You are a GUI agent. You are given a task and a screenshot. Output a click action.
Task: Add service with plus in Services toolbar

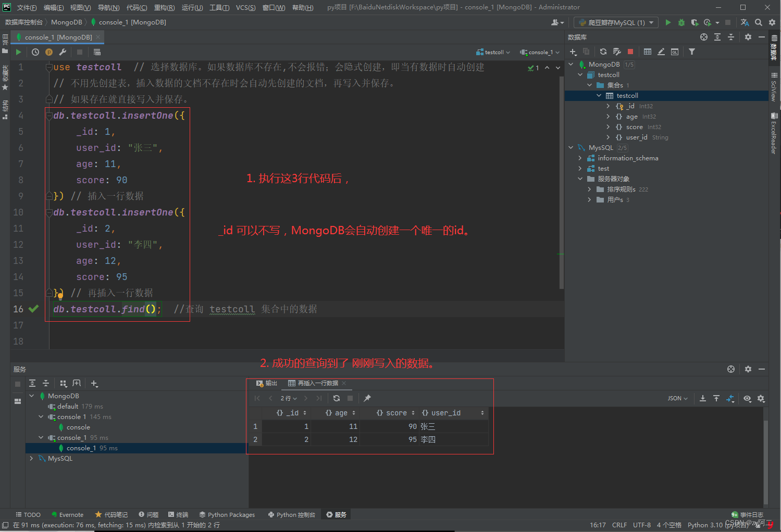tap(94, 383)
